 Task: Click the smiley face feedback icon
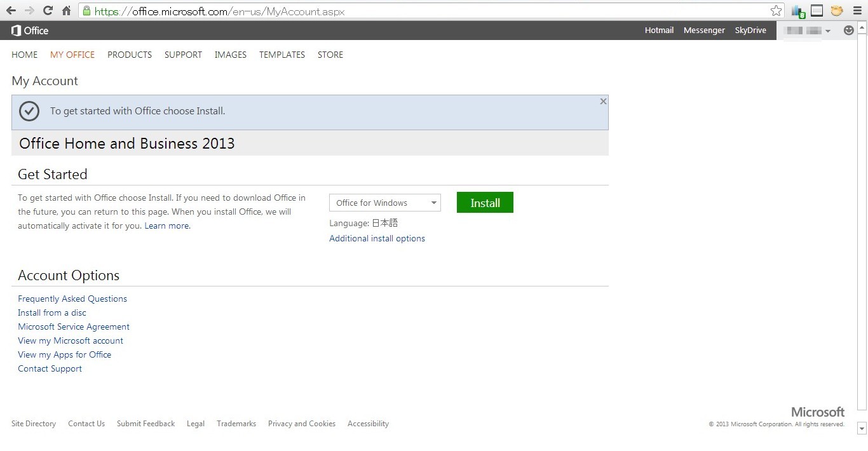[849, 30]
